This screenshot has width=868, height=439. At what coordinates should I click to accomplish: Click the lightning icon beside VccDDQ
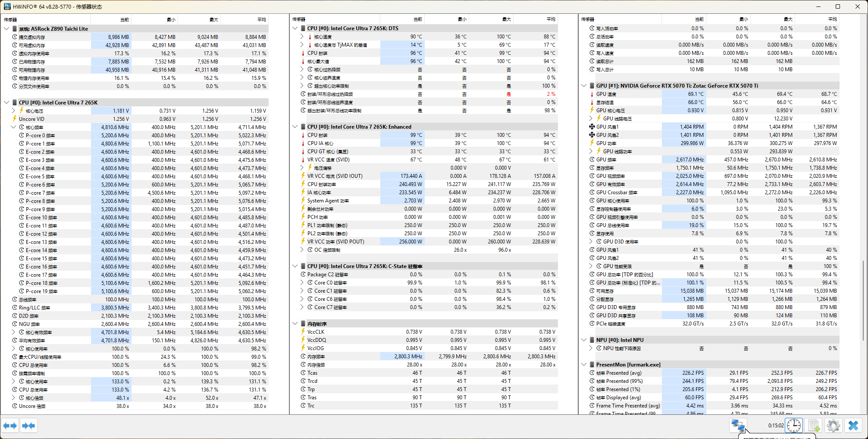[x=303, y=340]
